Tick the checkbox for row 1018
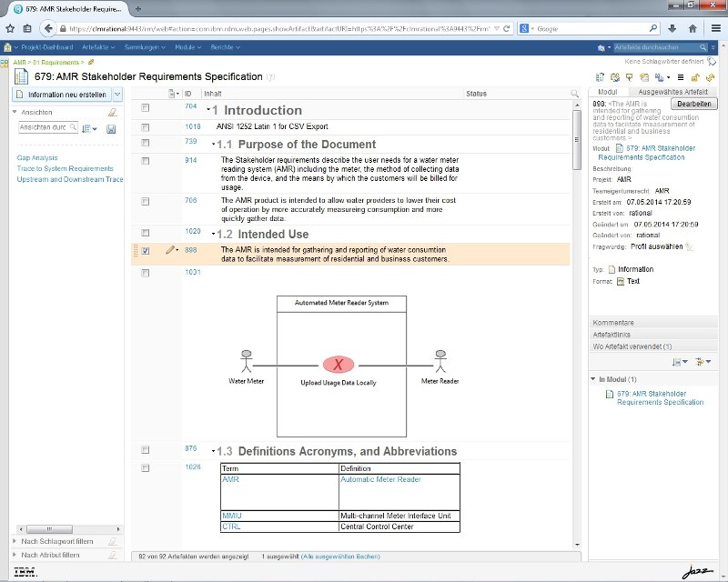 coord(146,127)
